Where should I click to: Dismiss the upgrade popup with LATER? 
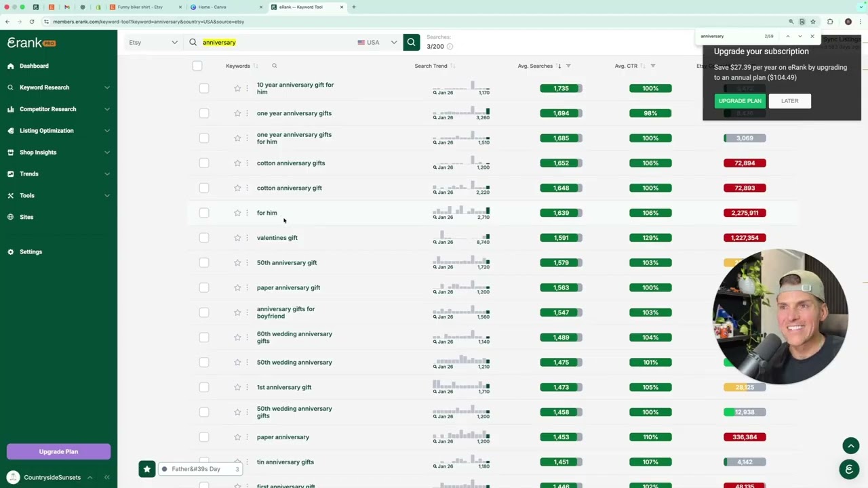[789, 101]
